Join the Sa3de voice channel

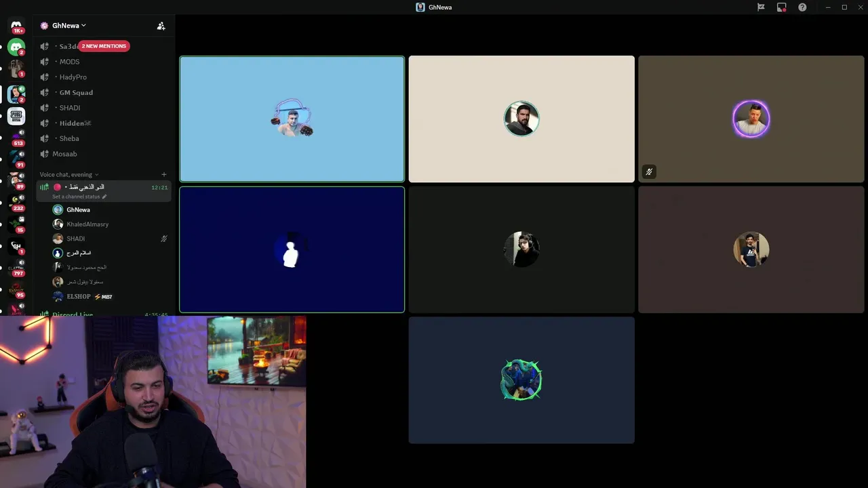104,46
